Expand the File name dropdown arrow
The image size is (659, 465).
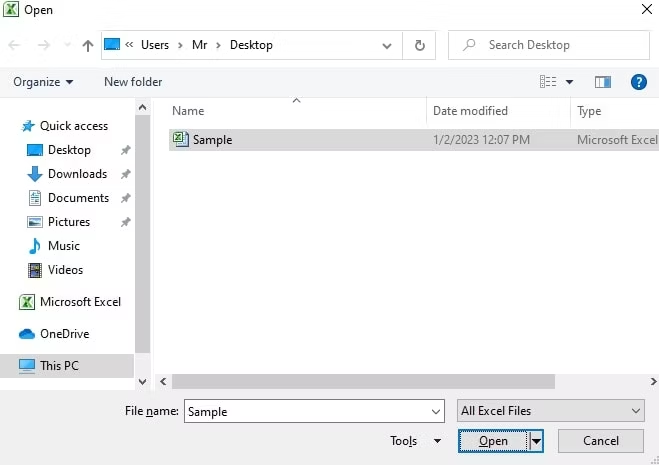[436, 412]
